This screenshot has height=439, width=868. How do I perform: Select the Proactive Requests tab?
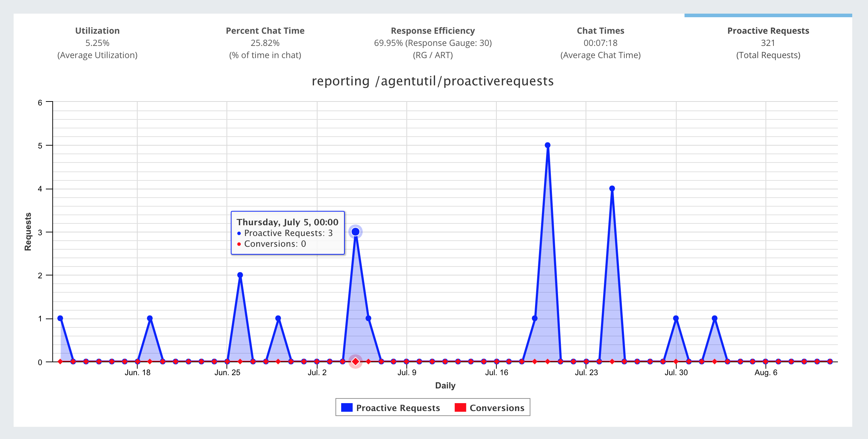point(768,42)
